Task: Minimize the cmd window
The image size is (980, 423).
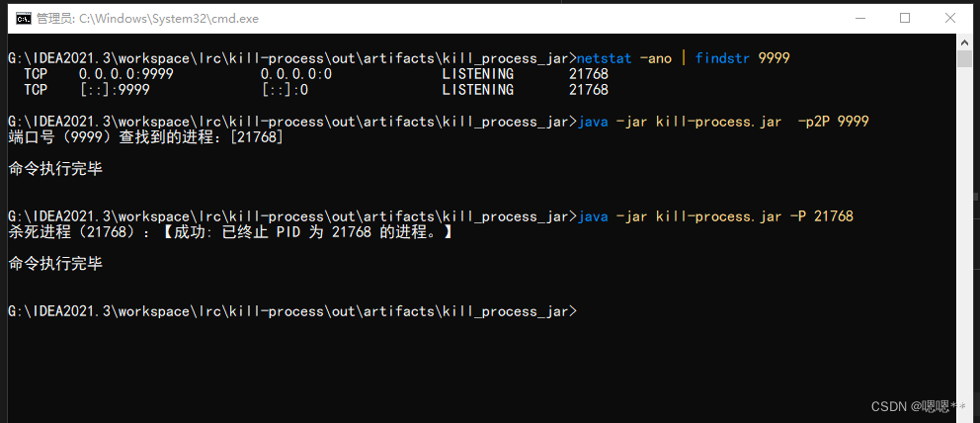Action: [859, 19]
